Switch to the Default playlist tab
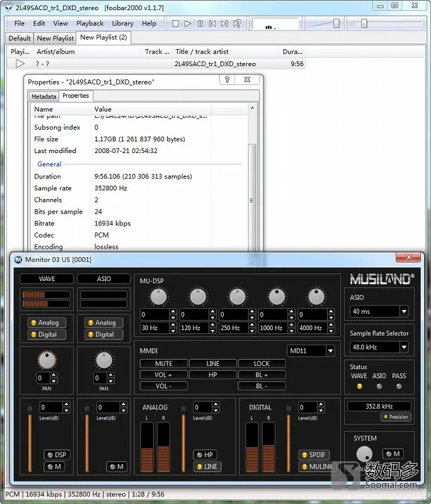The height and width of the screenshot is (504, 431). coord(20,38)
